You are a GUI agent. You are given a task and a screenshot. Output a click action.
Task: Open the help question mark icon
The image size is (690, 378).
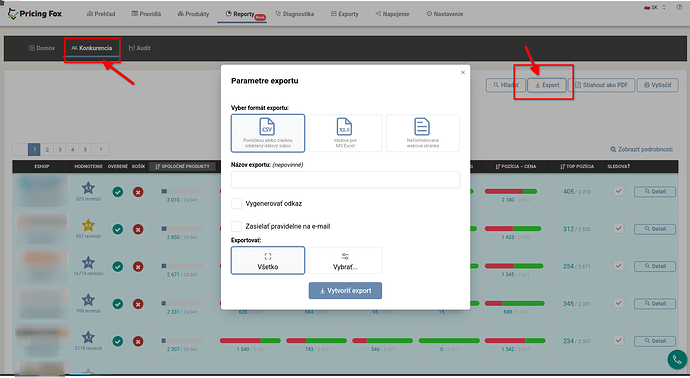(679, 7)
